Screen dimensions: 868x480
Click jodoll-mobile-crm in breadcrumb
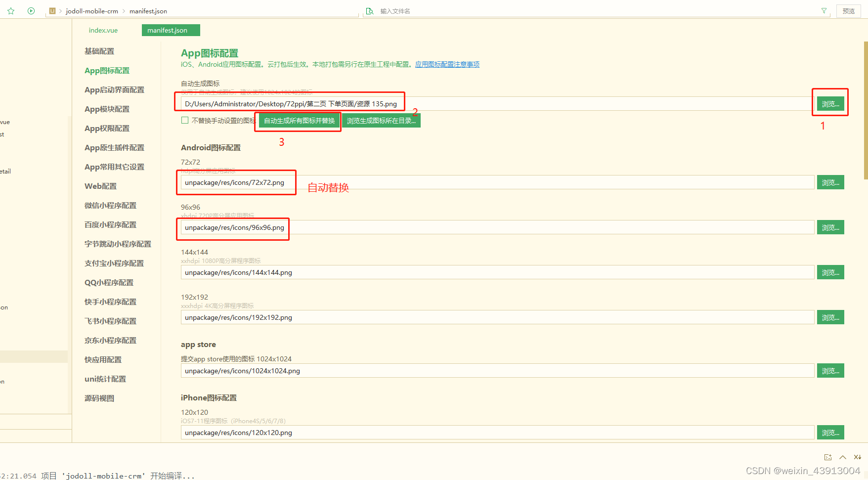[92, 11]
